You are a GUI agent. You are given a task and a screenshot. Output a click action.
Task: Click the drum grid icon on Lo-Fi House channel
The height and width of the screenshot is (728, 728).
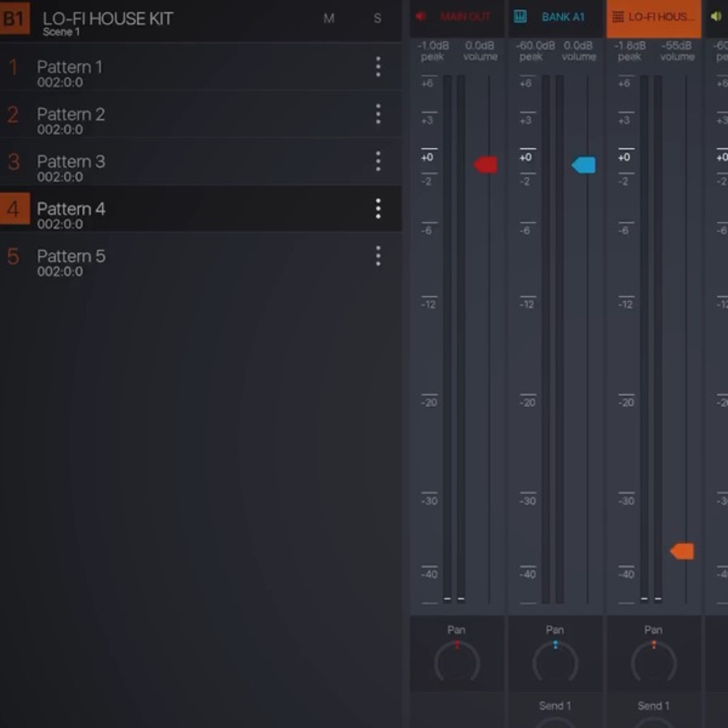pyautogui.click(x=618, y=17)
